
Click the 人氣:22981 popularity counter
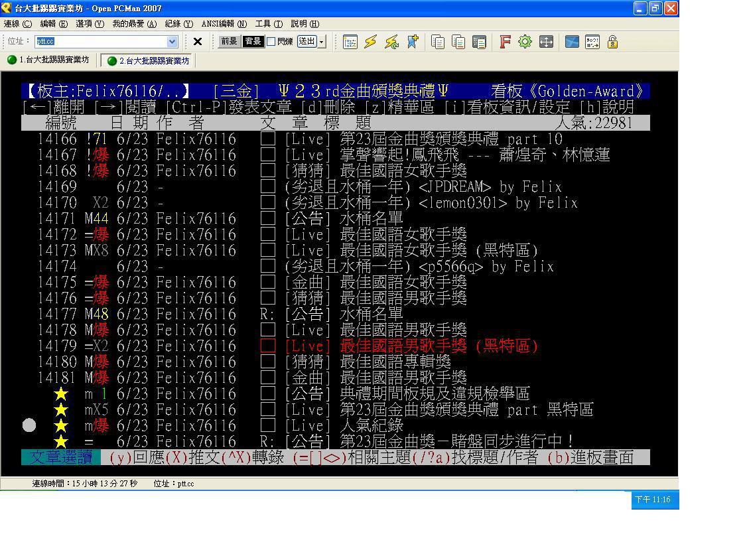click(x=594, y=123)
